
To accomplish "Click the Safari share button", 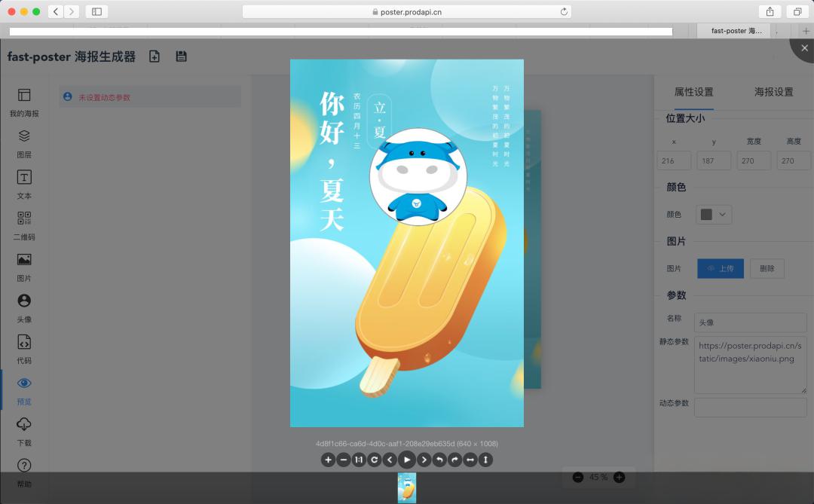I will [x=770, y=11].
